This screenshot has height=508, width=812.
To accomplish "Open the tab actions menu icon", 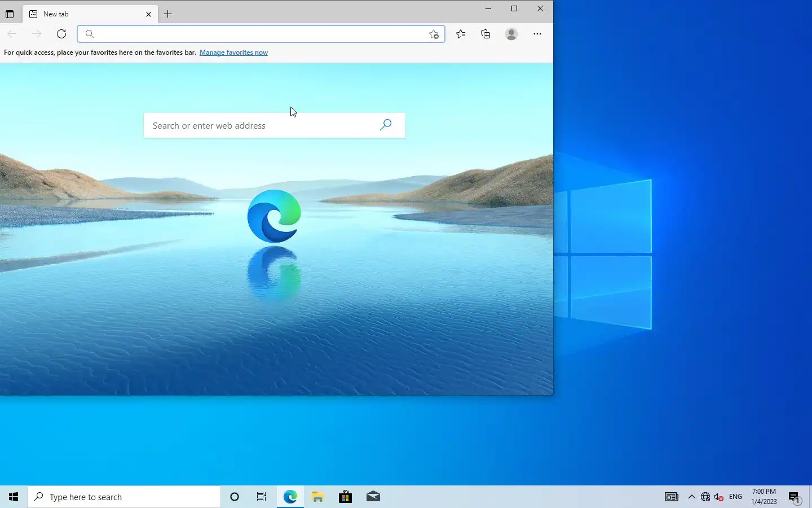I will (10, 14).
